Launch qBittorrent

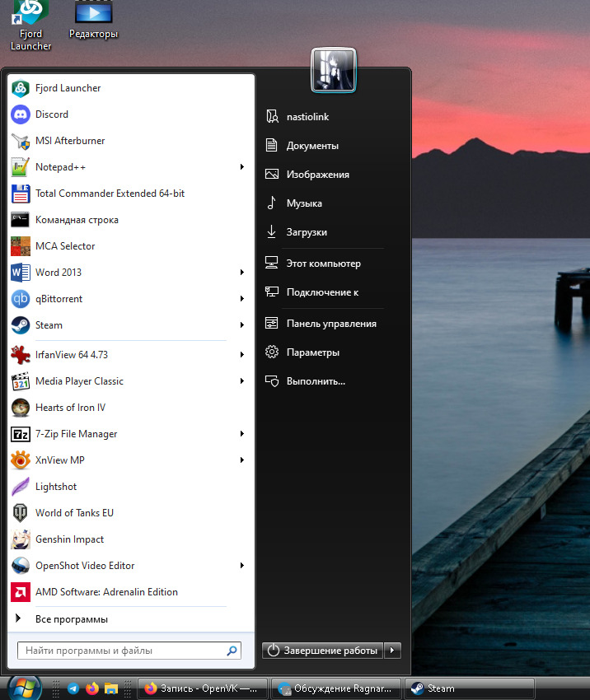pyautogui.click(x=130, y=299)
